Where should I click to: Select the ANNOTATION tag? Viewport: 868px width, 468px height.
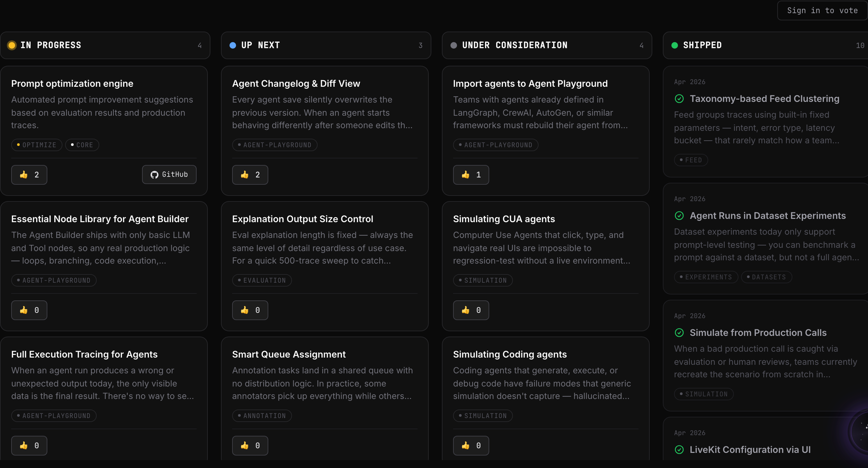262,416
